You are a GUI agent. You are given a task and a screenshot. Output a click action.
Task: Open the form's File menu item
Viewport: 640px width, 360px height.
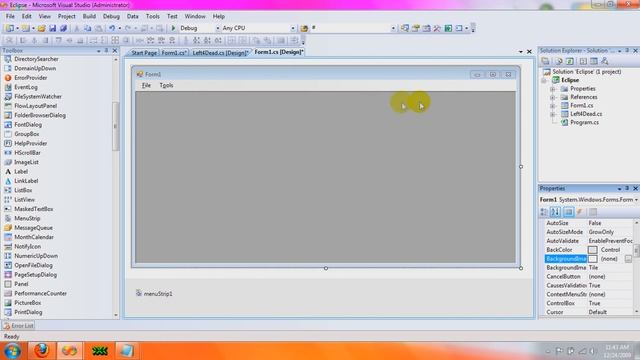click(146, 85)
